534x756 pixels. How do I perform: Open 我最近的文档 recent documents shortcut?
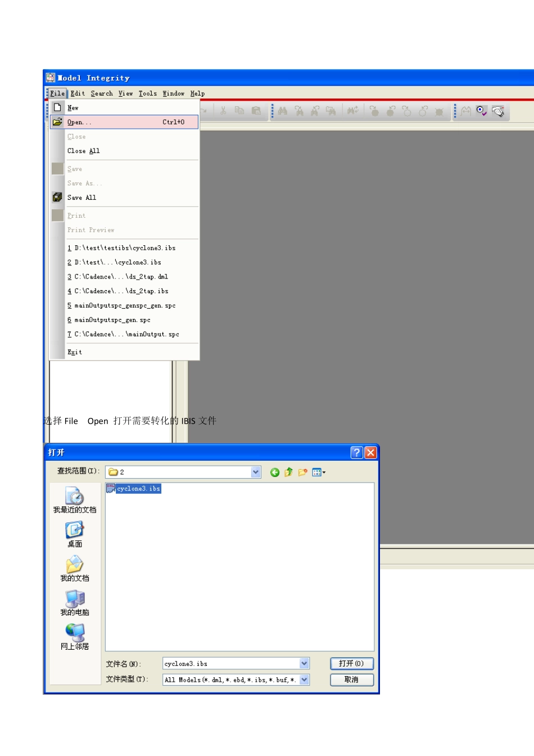(x=75, y=500)
